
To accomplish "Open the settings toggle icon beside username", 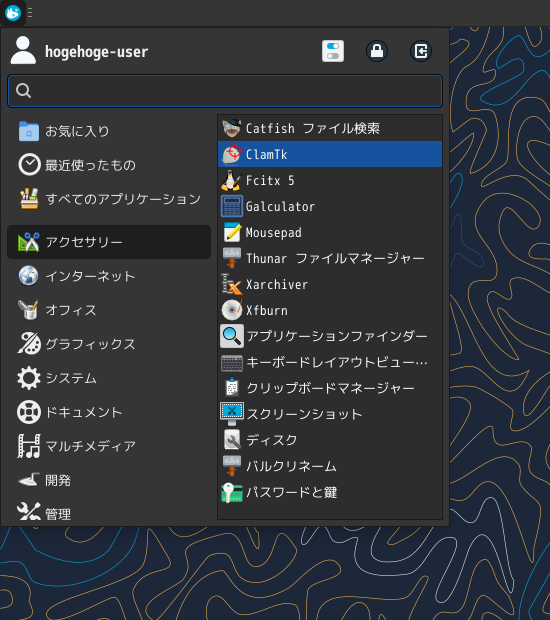I will (x=333, y=51).
